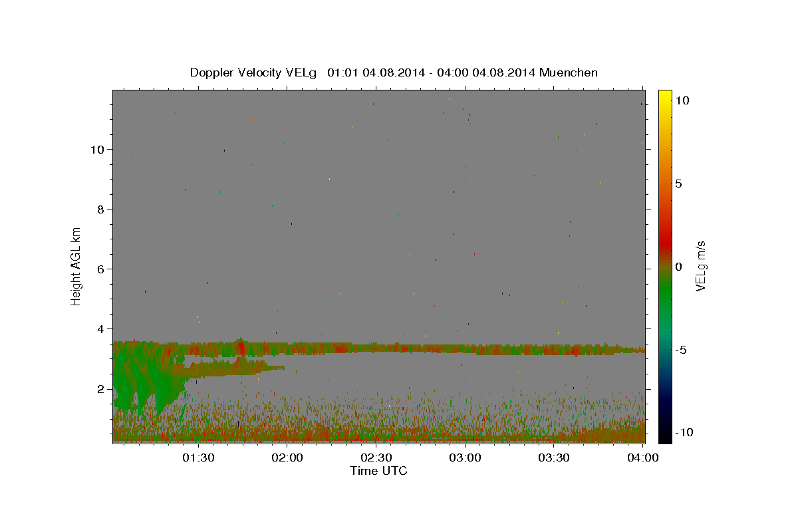Click the height axis value 10
Screen dimensions: 798x532
[x=97, y=149]
